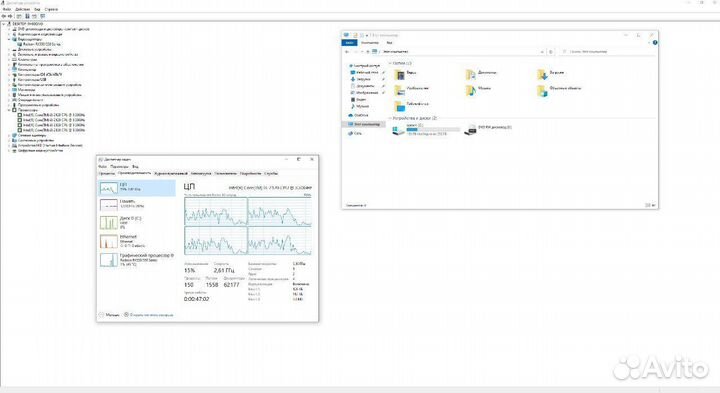Collapse the Устройства и диски section
The height and width of the screenshot is (393, 720).
[x=390, y=118]
